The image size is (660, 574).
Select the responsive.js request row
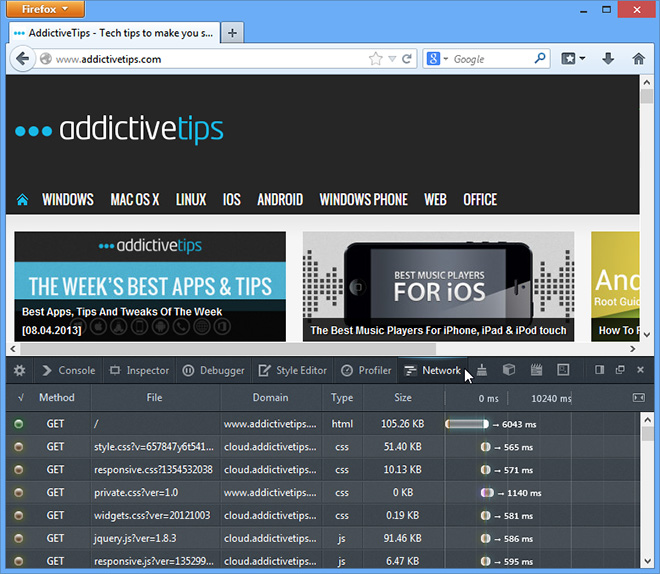pyautogui.click(x=323, y=561)
